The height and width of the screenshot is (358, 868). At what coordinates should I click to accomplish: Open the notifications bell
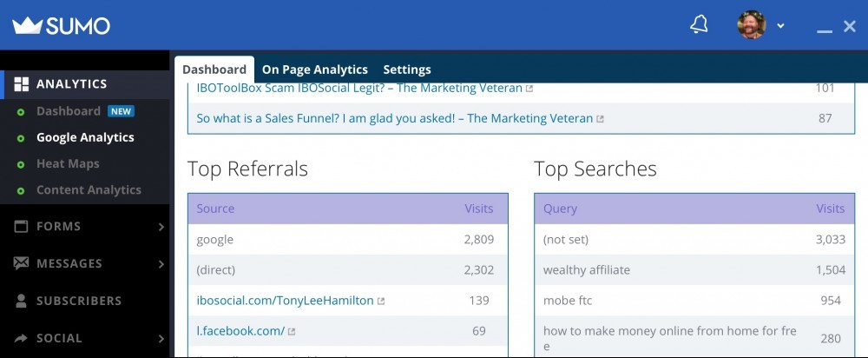699,25
